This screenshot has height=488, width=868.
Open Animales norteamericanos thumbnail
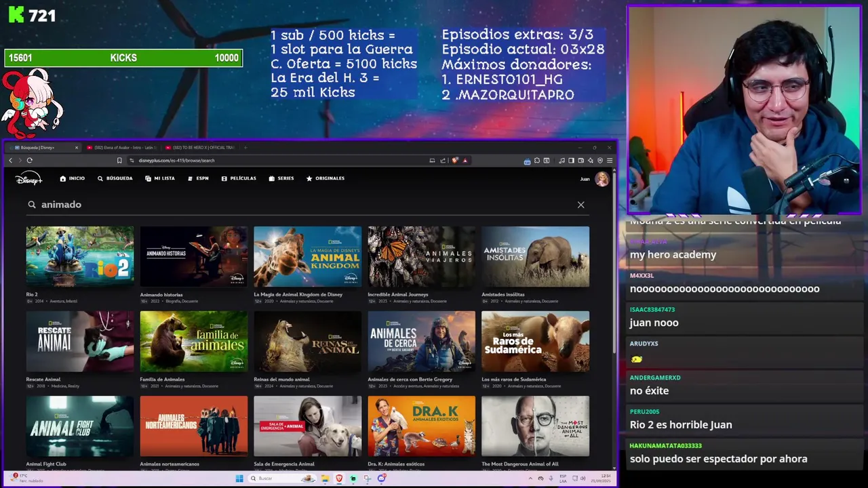click(x=194, y=426)
